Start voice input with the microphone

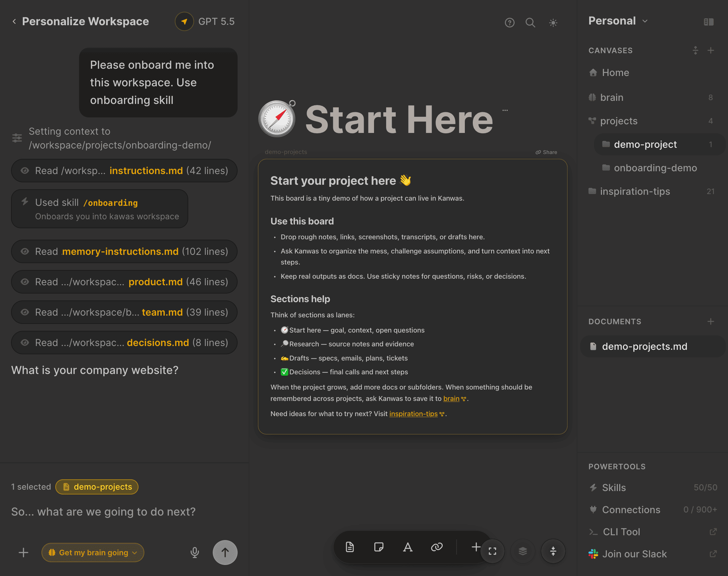point(195,553)
